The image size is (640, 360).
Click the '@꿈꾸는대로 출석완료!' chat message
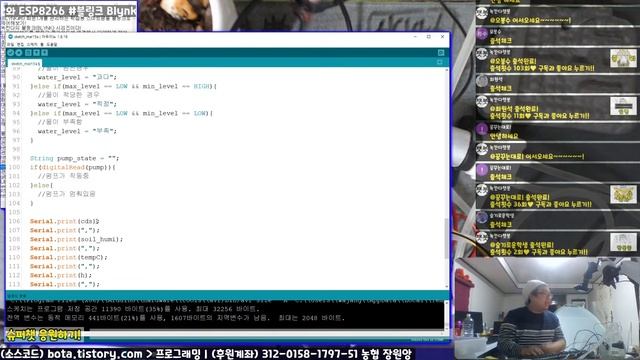pos(540,200)
